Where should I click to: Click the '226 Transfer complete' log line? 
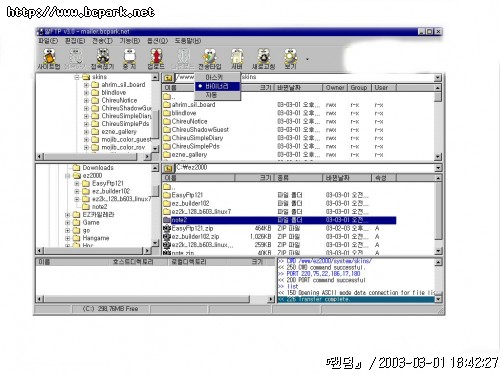tap(356, 299)
